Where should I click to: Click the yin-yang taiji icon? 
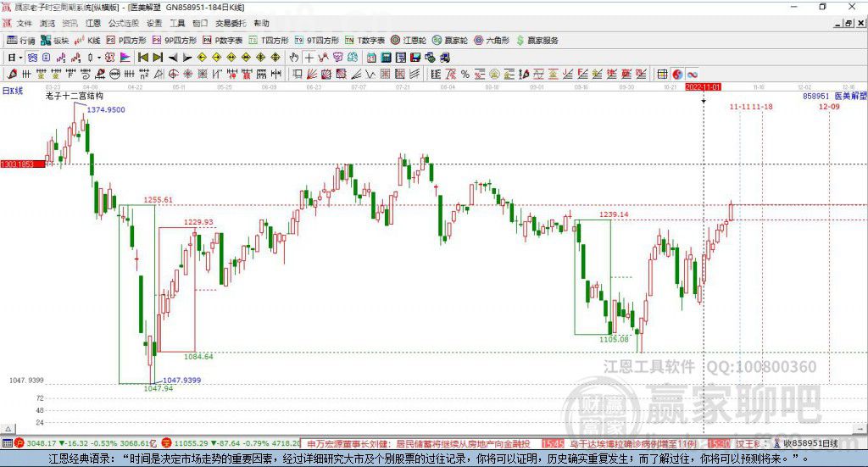click(x=677, y=74)
